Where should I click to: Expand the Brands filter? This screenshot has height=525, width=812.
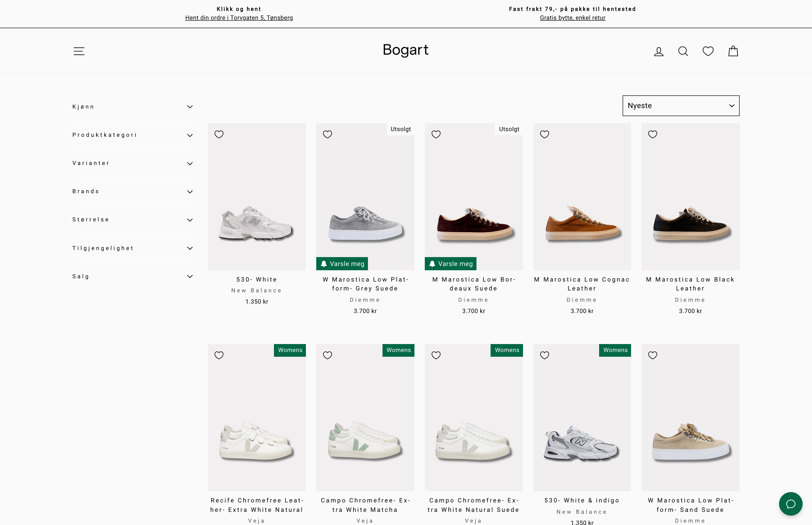pos(132,192)
